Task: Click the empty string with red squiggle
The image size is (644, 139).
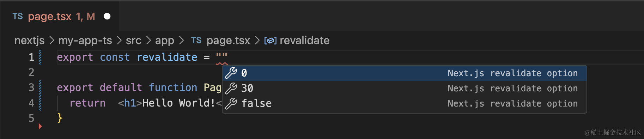Action: [222, 57]
